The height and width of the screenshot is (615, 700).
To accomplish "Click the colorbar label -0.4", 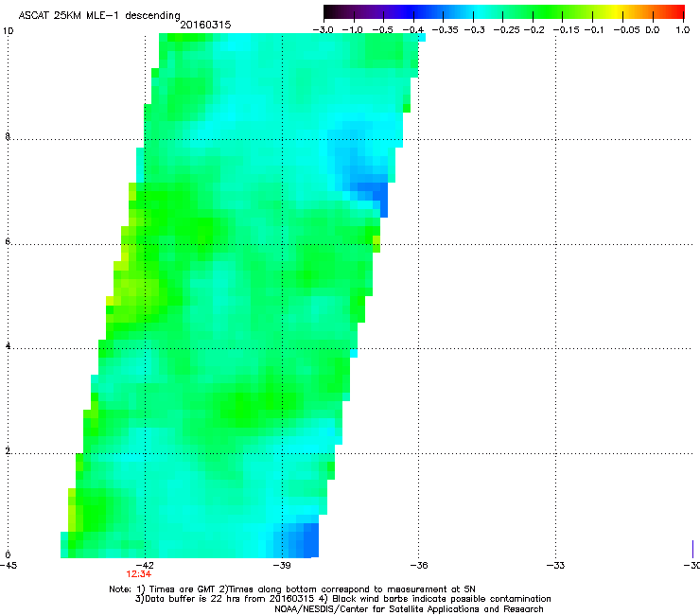I will (x=413, y=30).
